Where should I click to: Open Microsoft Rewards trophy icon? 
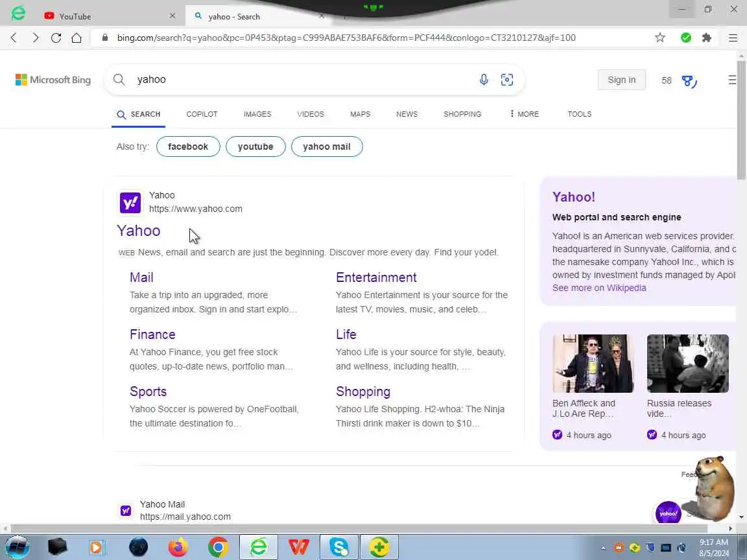click(689, 81)
